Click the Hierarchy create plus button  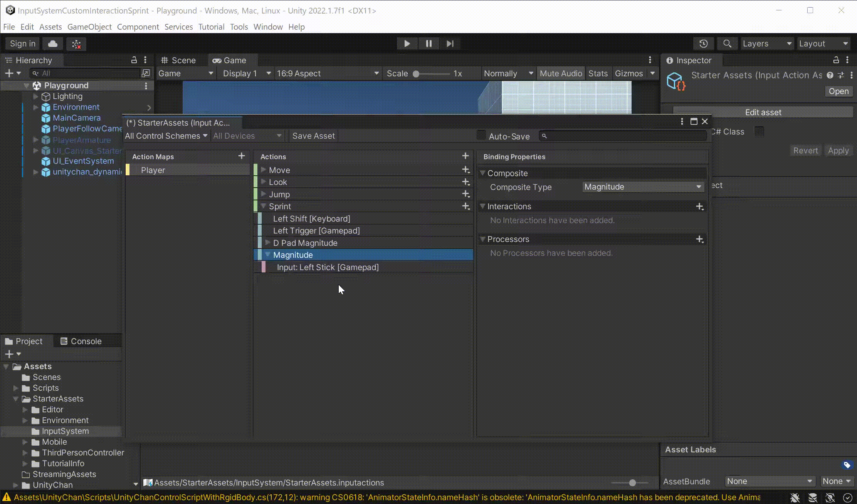pyautogui.click(x=9, y=73)
